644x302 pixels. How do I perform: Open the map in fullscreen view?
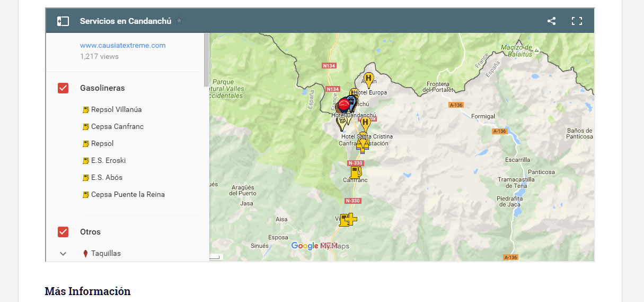577,21
